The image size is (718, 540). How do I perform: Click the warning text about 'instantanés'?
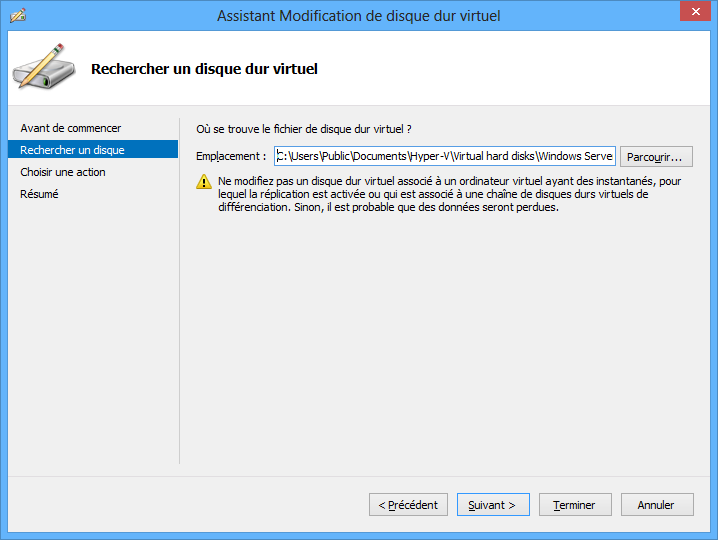(x=449, y=194)
